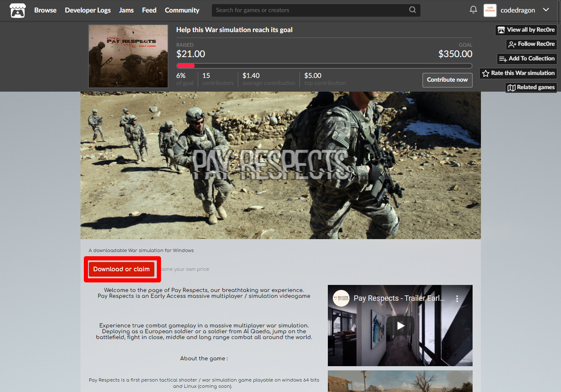The image size is (561, 392).
Task: Open the Feed page
Action: tap(149, 10)
